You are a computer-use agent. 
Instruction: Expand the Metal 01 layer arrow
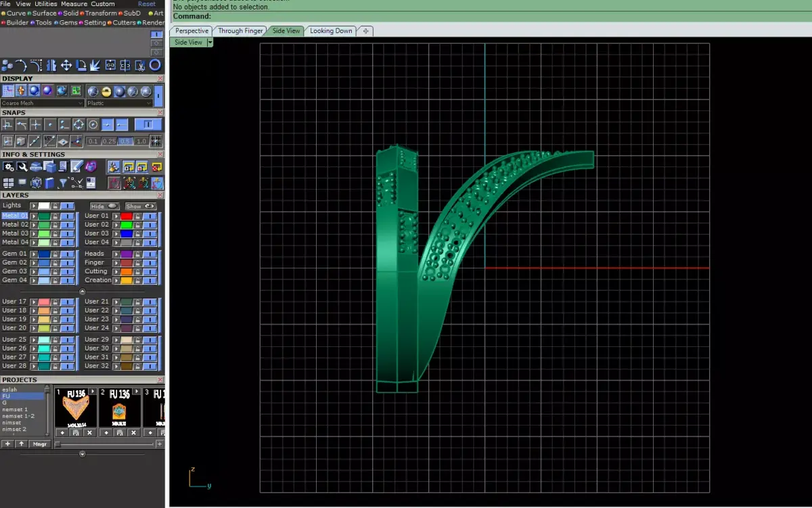pos(34,216)
